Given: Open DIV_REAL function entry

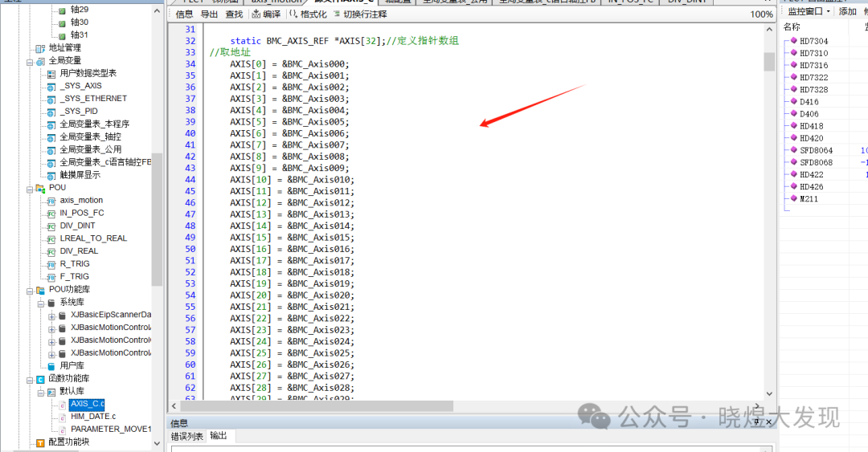Looking at the screenshot, I should [x=79, y=251].
